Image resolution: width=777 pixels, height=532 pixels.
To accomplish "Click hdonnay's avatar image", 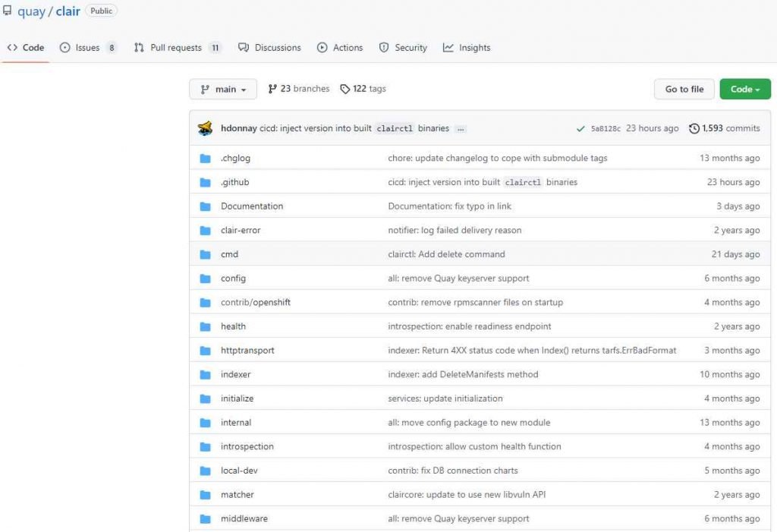I will [205, 128].
